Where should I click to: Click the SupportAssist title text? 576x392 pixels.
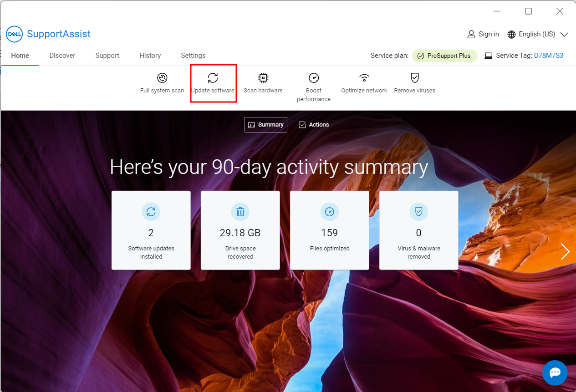(59, 34)
